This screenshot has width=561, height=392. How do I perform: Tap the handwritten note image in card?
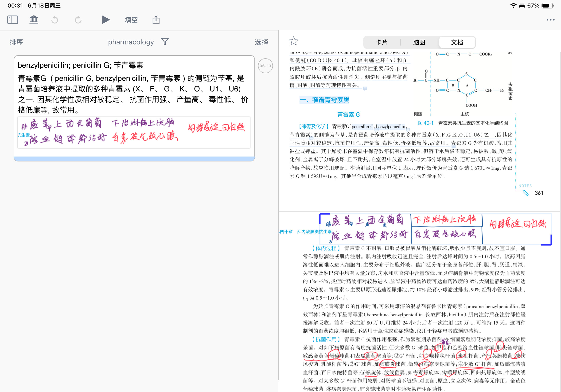click(134, 133)
